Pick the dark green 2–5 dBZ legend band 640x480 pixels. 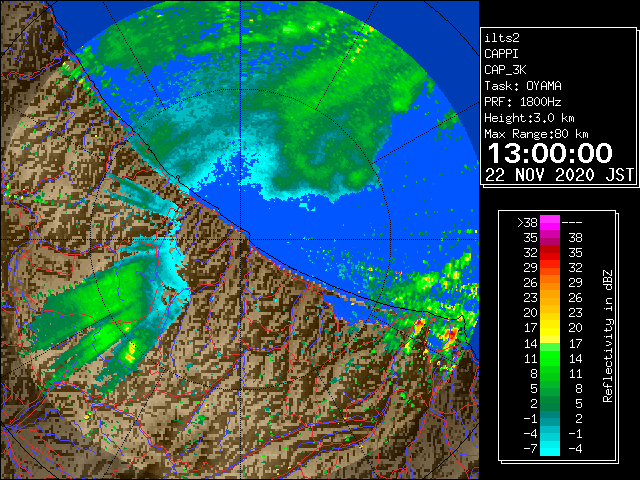tap(550, 403)
